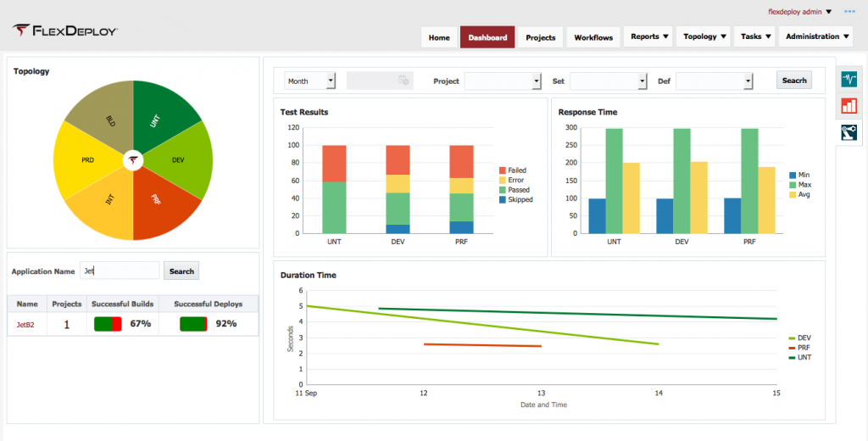
Task: Select the Dashboard tab
Action: pyautogui.click(x=487, y=37)
